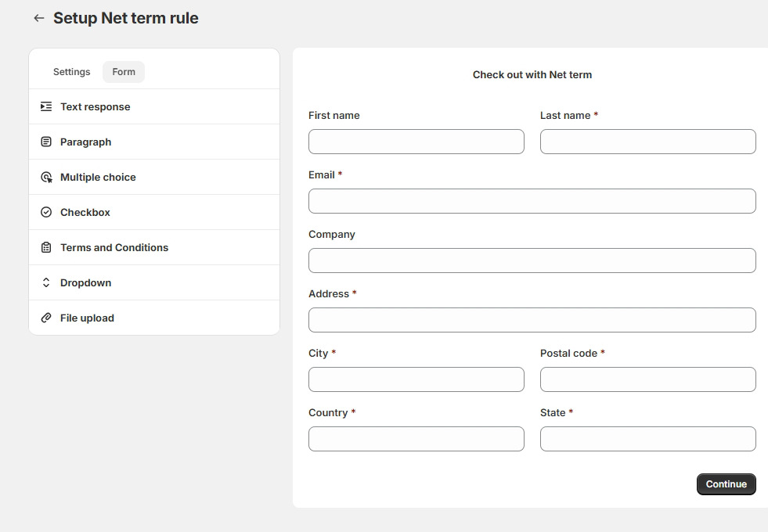Click the Continue button

(727, 484)
